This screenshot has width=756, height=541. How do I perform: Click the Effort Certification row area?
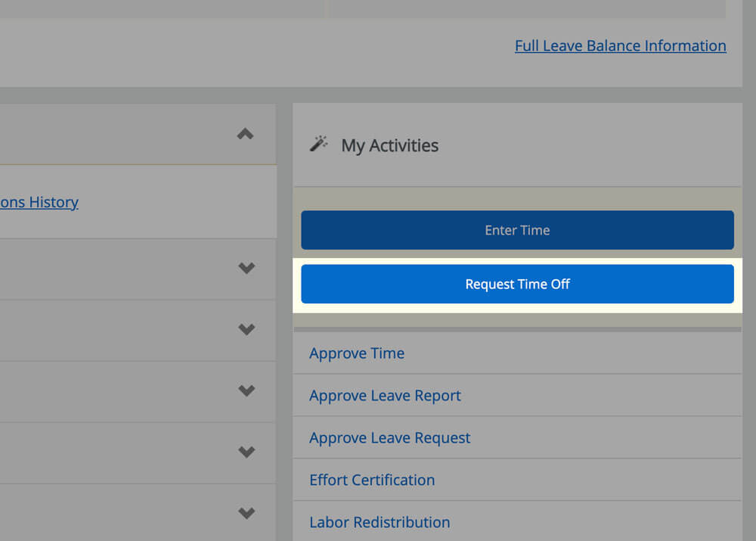(517, 480)
